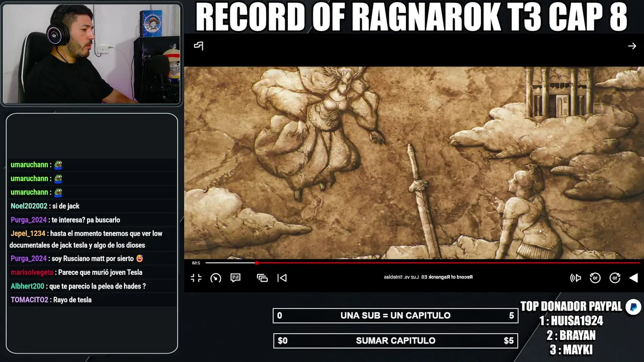Click the rewind 10 seconds icon
The image size is (644, 362).
pos(615,278)
